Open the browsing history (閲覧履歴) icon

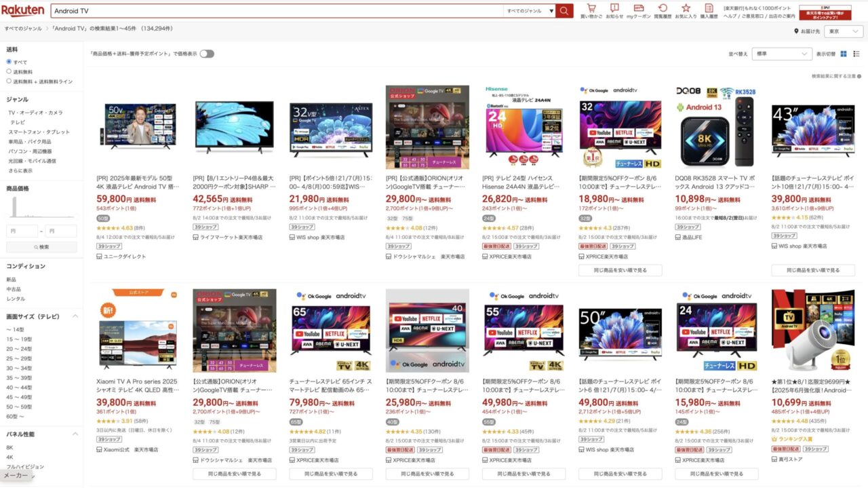(663, 8)
